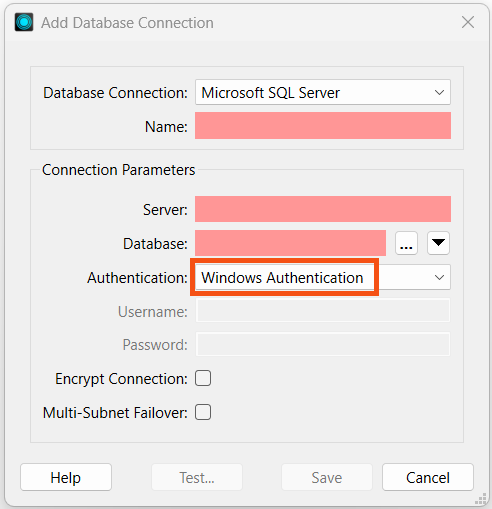
Task: Close the Add Database Connection dialog
Action: [x=468, y=23]
